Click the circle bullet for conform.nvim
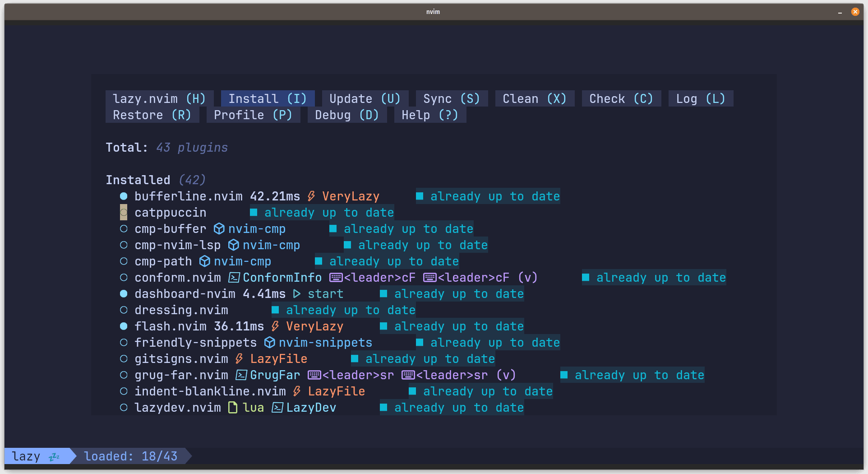 (x=124, y=277)
